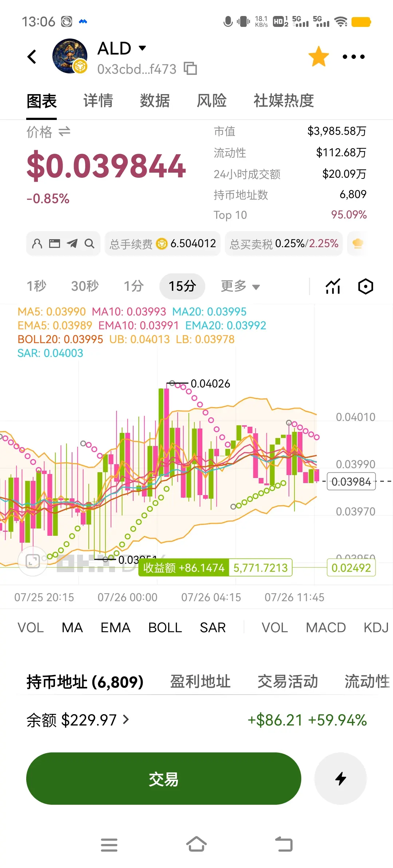This screenshot has height=868, width=393.
Task: Switch to the 社媒热度 tab
Action: coord(284,101)
